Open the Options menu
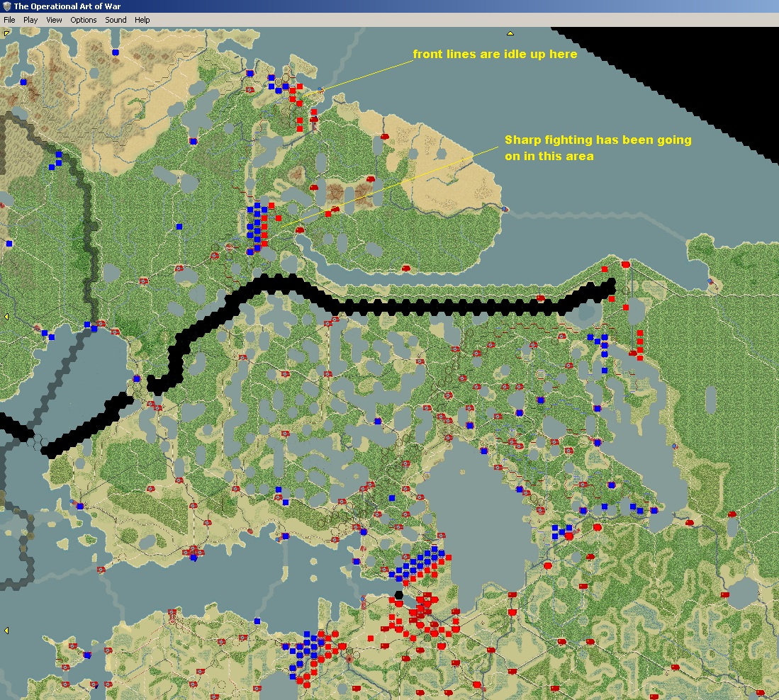The width and height of the screenshot is (779, 700). 84,20
